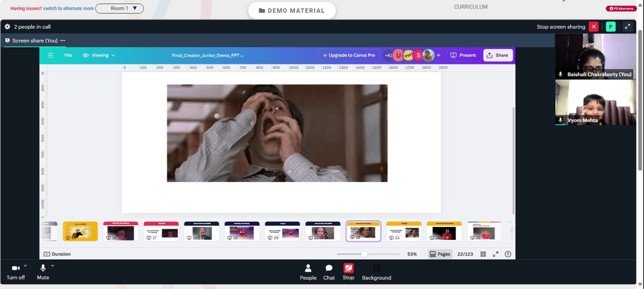644x289 pixels.
Task: Click the photo collaborator avatar in Canva
Action: [x=428, y=55]
